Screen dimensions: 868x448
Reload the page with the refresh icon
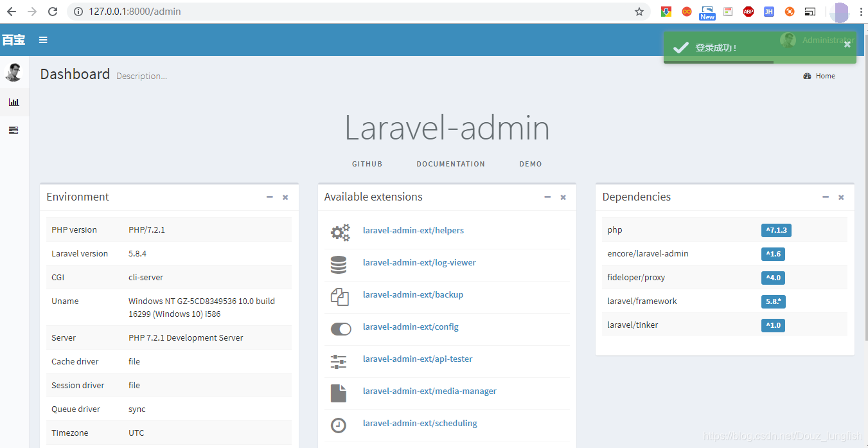tap(53, 12)
